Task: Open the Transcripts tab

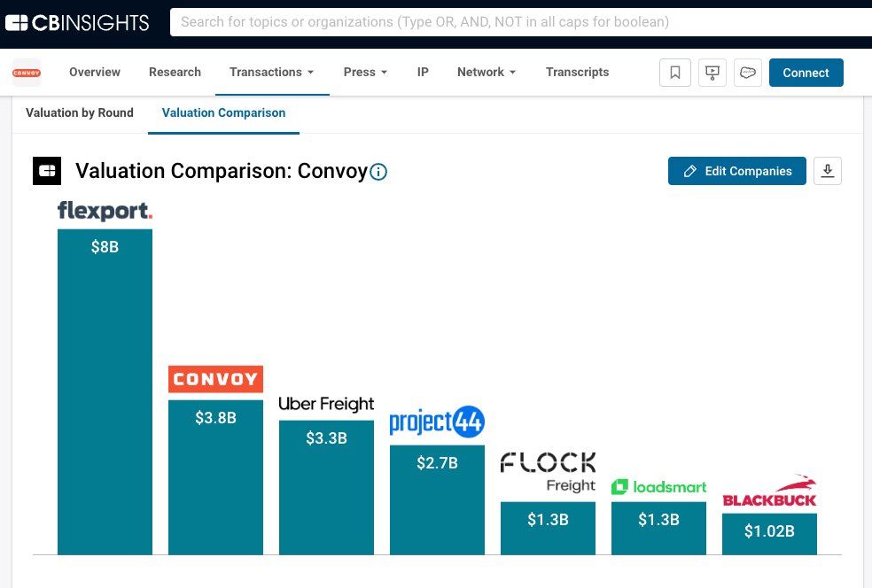Action: point(577,73)
